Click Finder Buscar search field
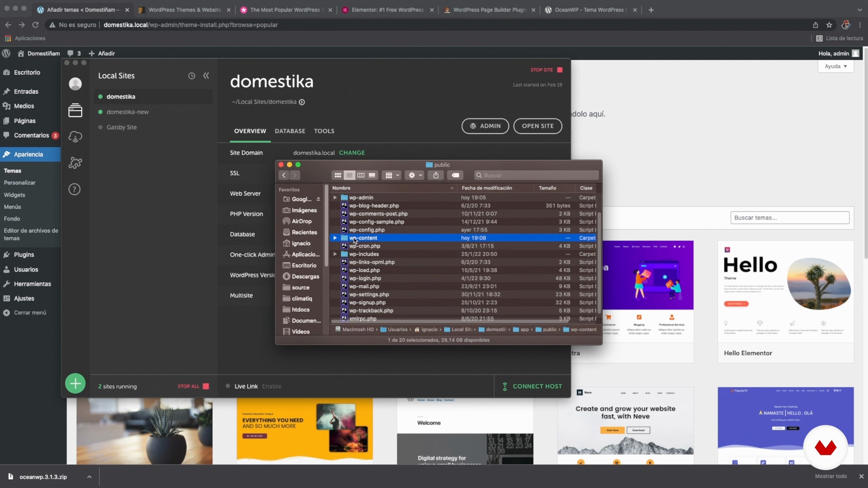 pos(536,175)
